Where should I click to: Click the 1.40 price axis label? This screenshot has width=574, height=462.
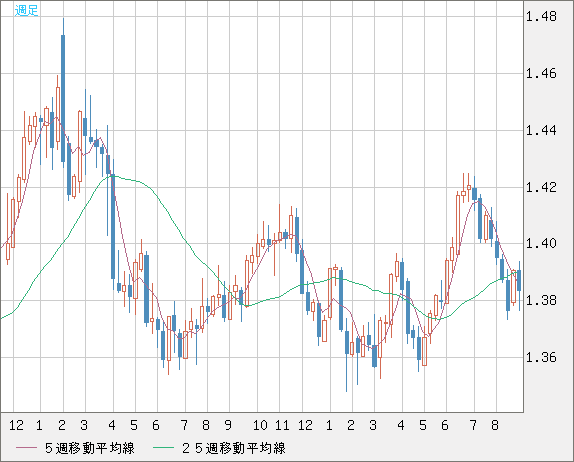(x=541, y=244)
